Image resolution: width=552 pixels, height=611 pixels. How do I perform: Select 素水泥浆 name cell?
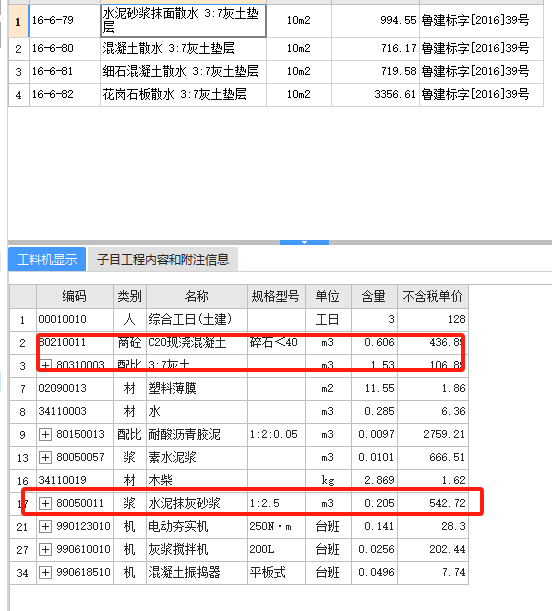click(x=197, y=458)
